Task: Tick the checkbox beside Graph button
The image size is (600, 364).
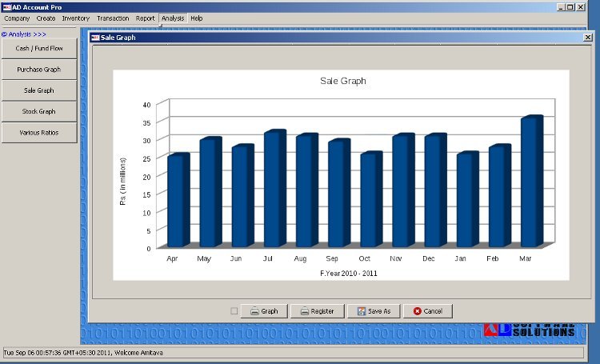Action: [x=234, y=311]
